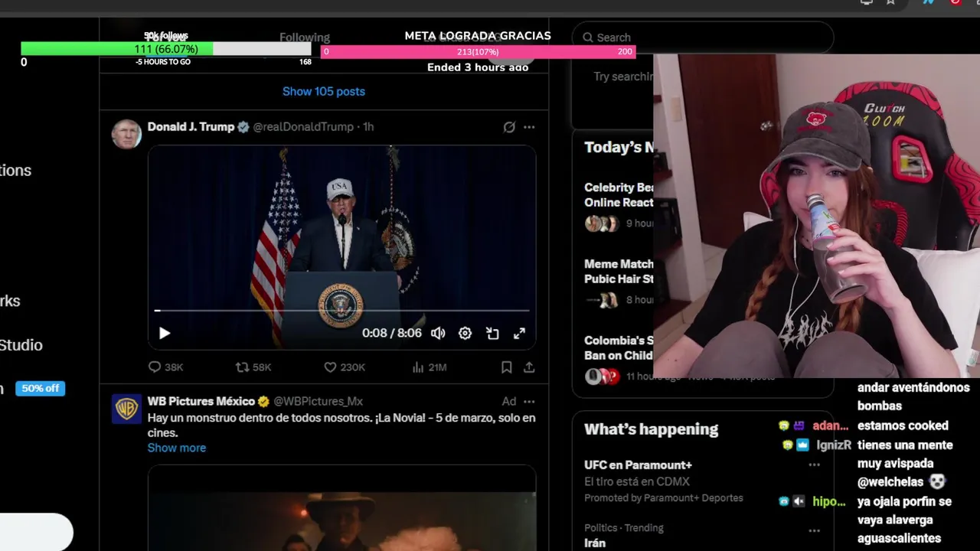
Task: Expand video to fullscreen
Action: click(519, 333)
